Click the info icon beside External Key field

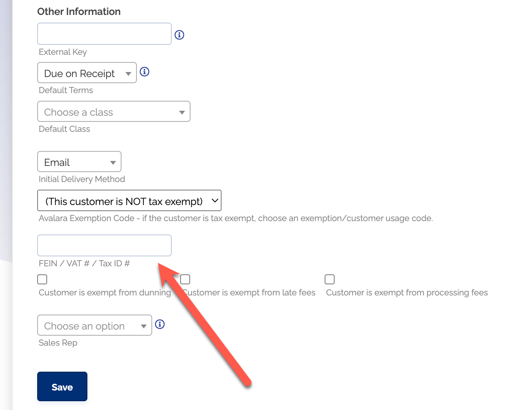click(179, 35)
